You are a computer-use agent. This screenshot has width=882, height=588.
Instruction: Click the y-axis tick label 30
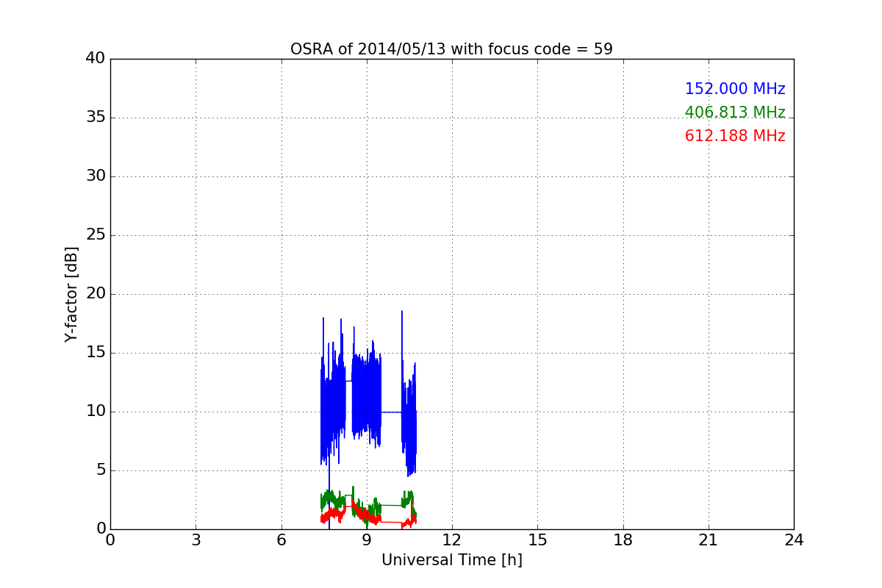96,176
